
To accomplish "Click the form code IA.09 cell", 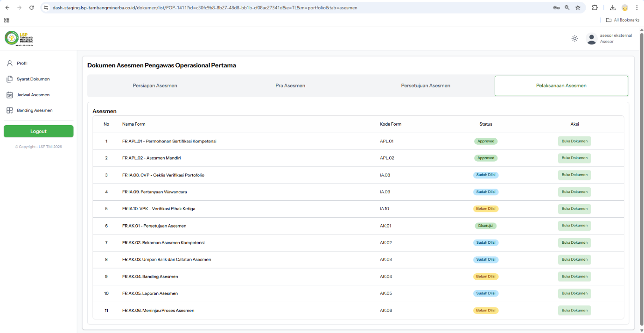I will 385,192.
